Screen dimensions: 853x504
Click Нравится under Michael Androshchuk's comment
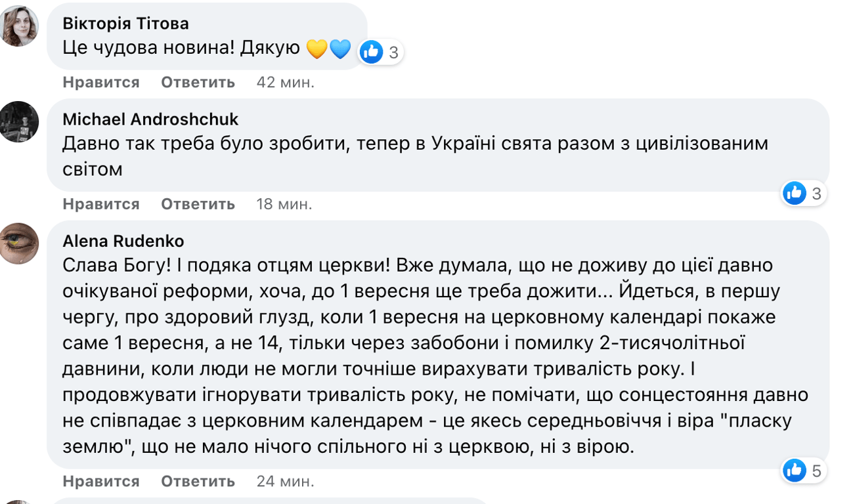coord(100,203)
